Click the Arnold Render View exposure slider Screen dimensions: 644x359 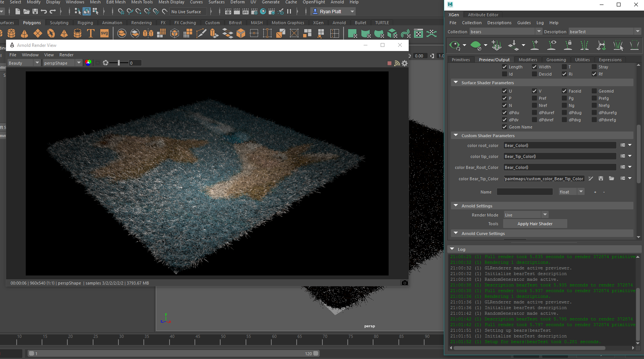[119, 63]
